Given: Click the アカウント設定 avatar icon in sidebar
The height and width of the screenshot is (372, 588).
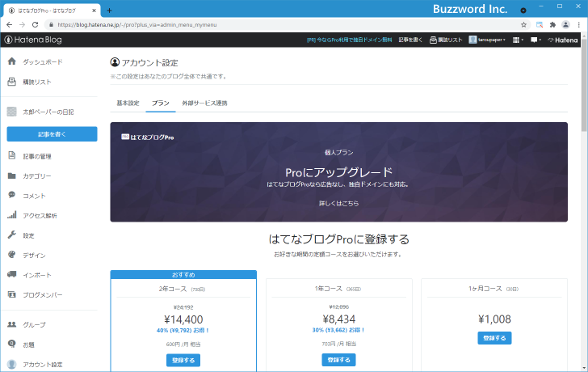Looking at the screenshot, I should [x=12, y=364].
